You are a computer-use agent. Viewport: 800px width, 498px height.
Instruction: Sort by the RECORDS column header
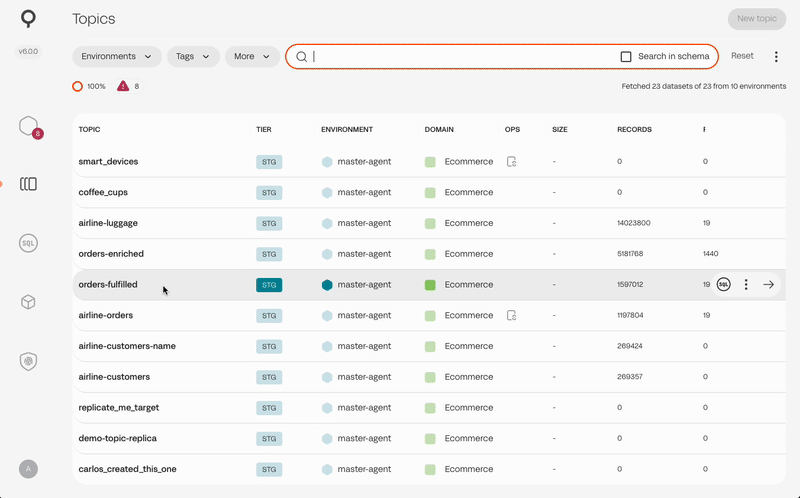[634, 130]
